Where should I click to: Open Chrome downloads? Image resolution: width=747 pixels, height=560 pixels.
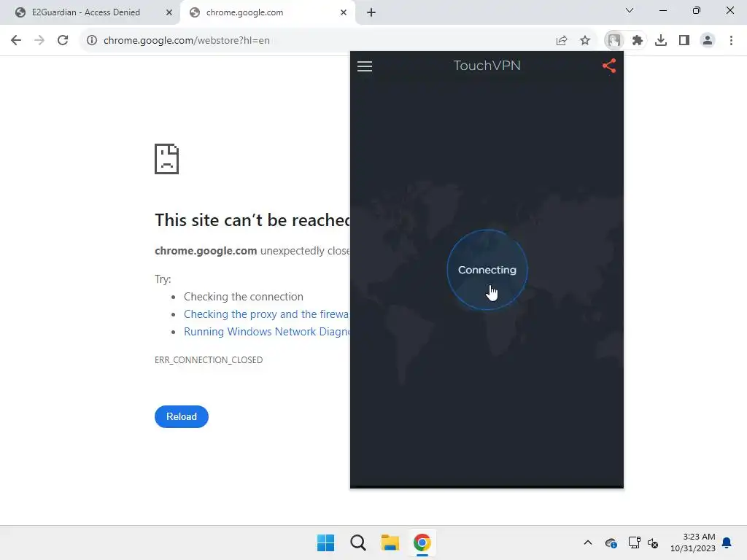pyautogui.click(x=661, y=41)
